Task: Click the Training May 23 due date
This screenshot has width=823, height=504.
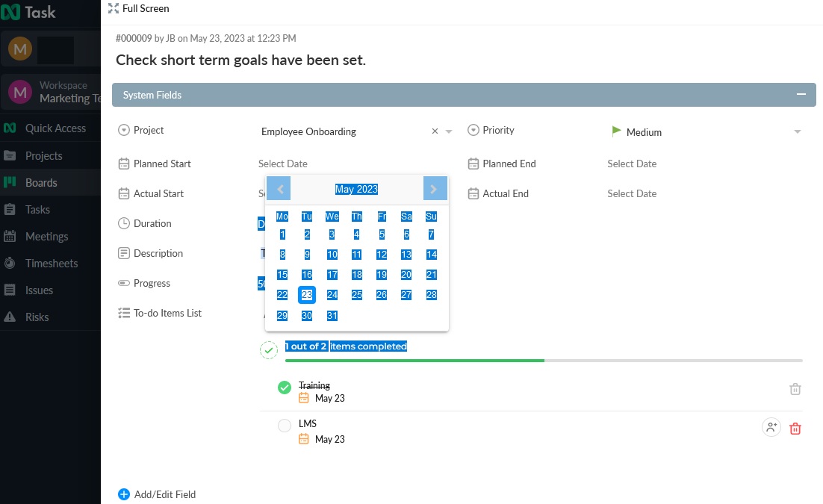Action: click(x=329, y=398)
